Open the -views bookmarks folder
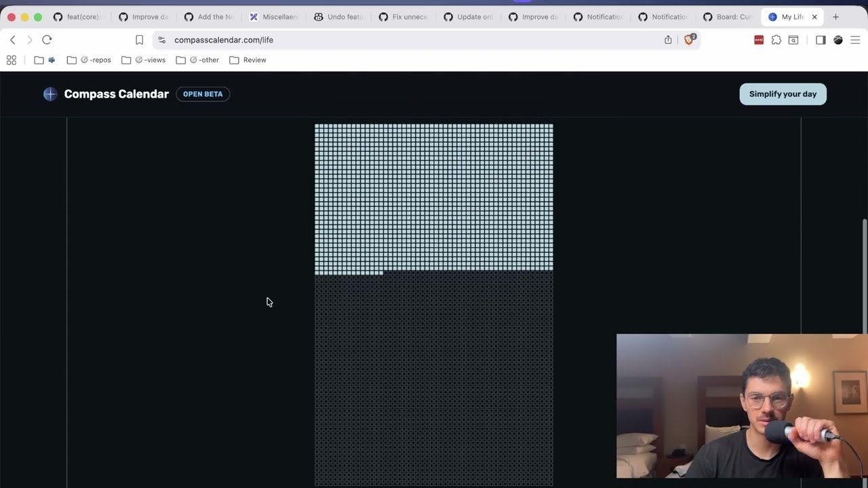The image size is (868, 488). pos(144,60)
